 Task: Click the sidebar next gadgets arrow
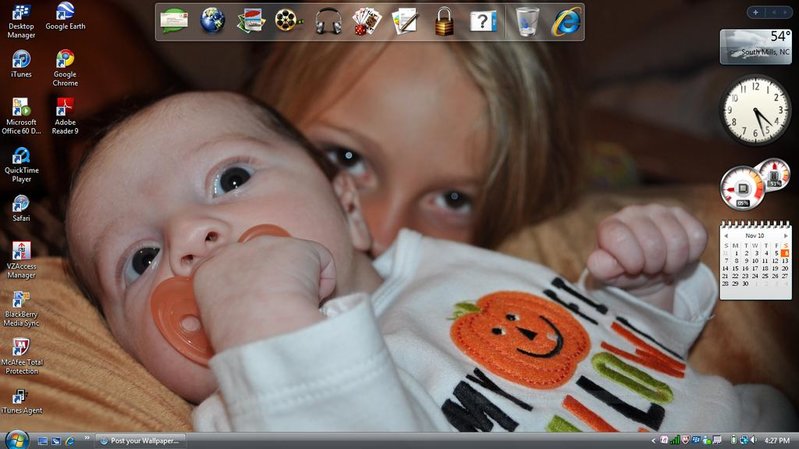[x=785, y=12]
